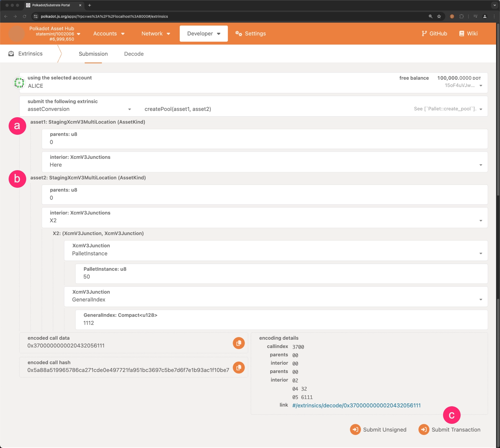This screenshot has height=448, width=500.
Task: Click the ALICE account identicon
Action: 19,83
